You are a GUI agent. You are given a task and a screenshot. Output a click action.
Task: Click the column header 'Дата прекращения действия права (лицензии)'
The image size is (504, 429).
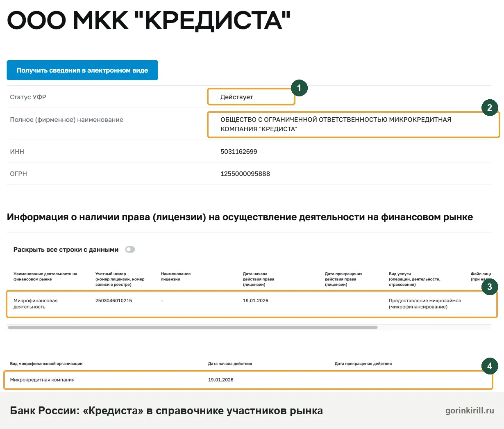(x=343, y=279)
